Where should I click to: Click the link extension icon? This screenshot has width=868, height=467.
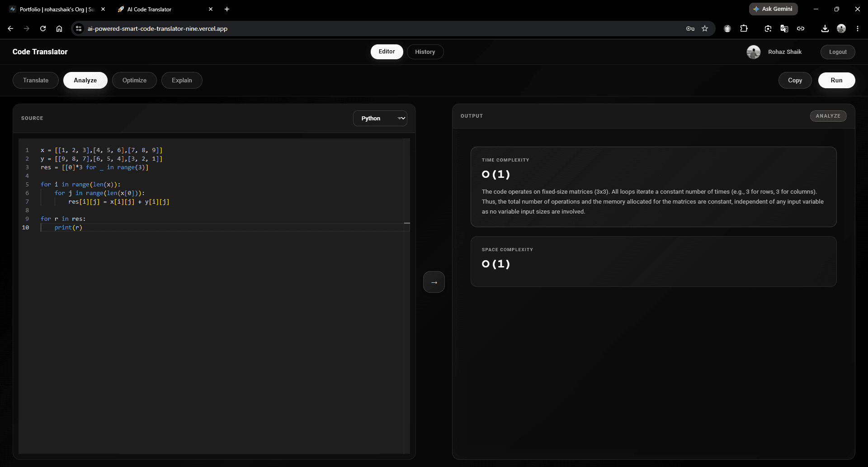[x=801, y=29]
